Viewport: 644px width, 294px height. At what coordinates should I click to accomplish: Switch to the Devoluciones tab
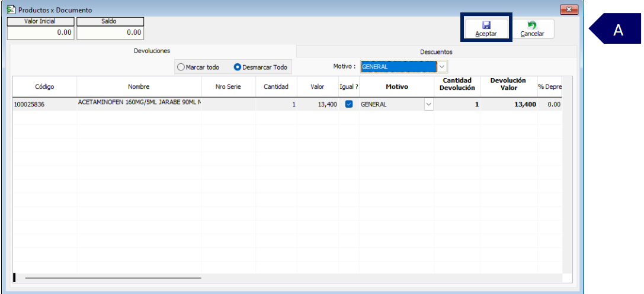coord(152,51)
